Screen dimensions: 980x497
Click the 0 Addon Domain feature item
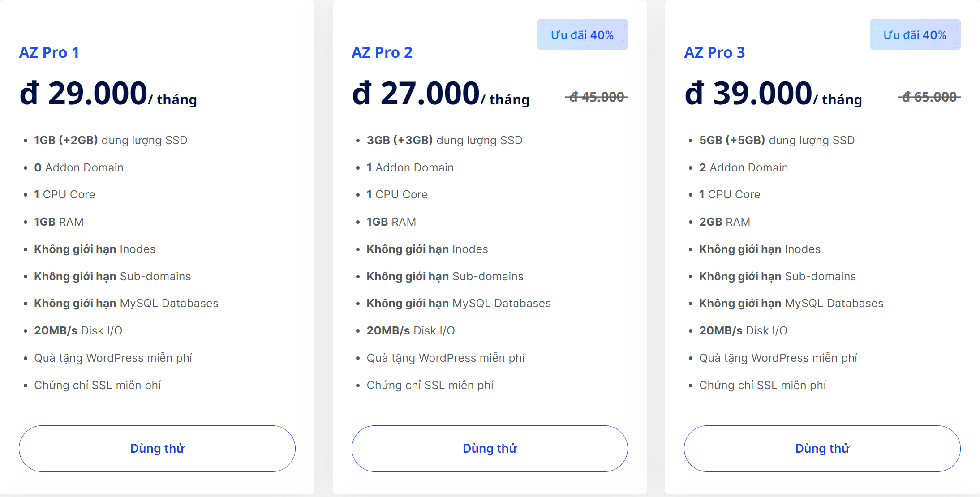coord(79,167)
